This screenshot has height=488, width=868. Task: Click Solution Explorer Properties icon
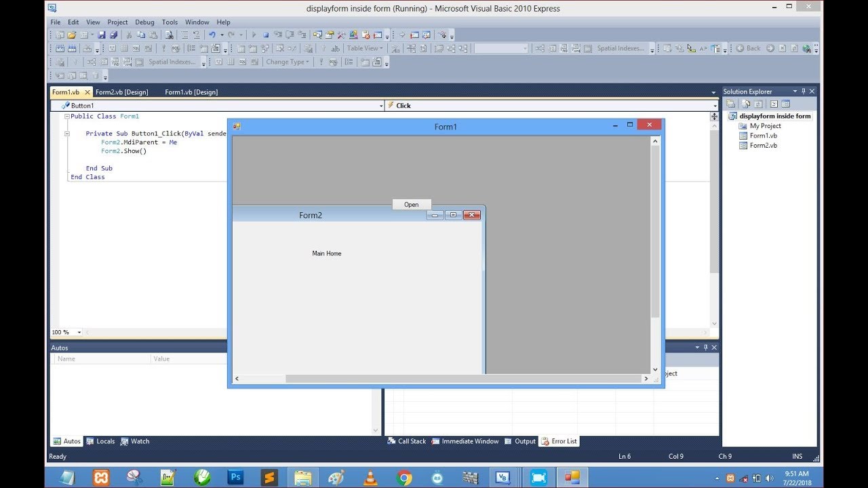tap(731, 104)
